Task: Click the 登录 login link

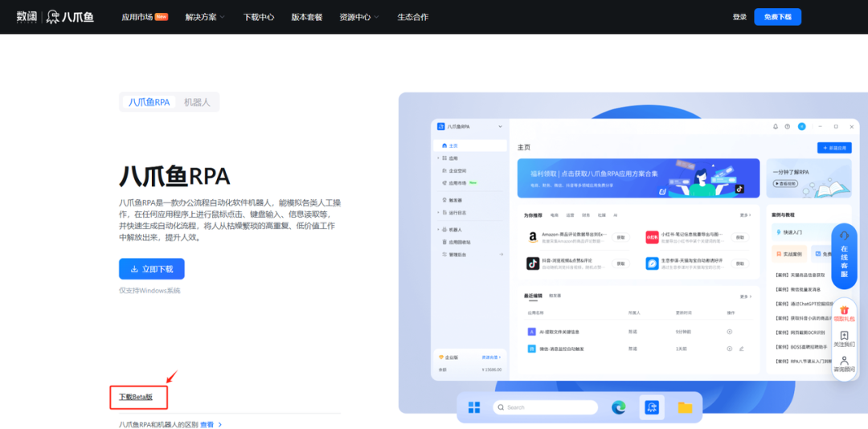Action: point(739,17)
